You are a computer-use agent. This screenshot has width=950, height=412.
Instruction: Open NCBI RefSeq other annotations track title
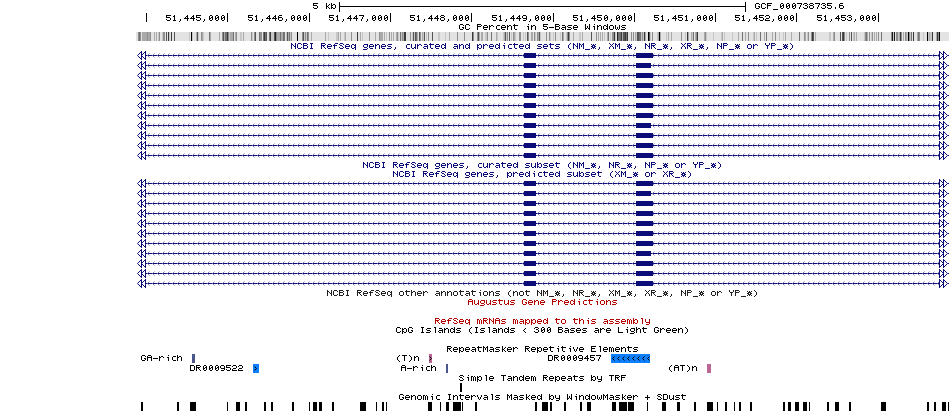pos(542,321)
